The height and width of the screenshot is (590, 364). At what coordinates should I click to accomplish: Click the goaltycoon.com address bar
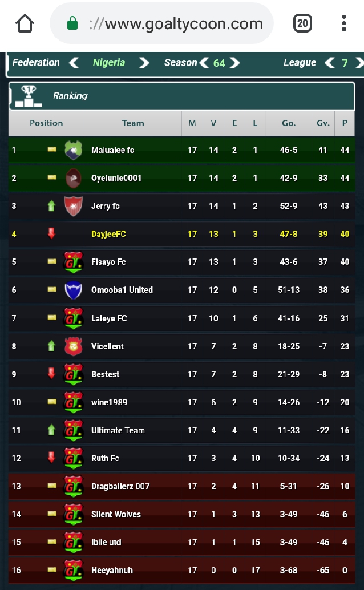[x=162, y=23]
